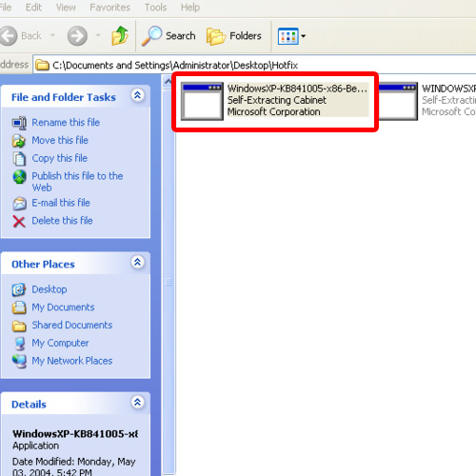This screenshot has width=476, height=476.
Task: Click the task pane scroll up arrow
Action: [x=169, y=82]
